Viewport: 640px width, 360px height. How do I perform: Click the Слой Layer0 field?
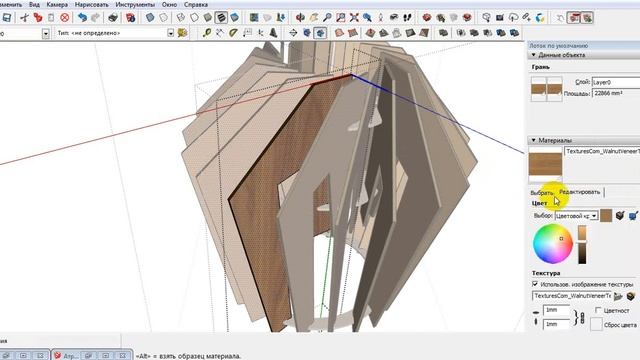click(x=616, y=82)
